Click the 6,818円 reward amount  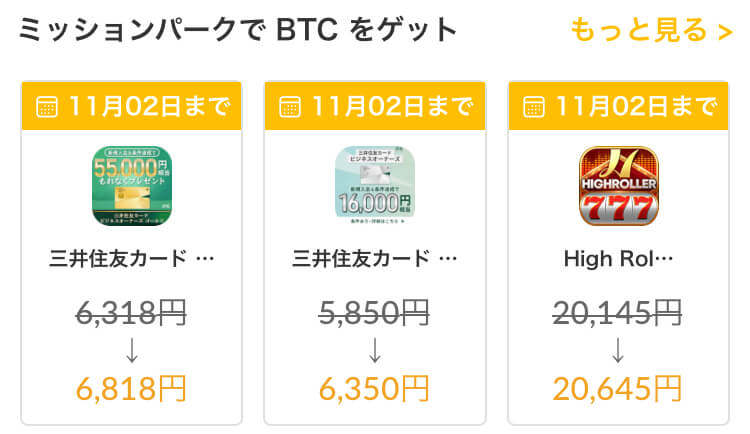[x=131, y=386]
